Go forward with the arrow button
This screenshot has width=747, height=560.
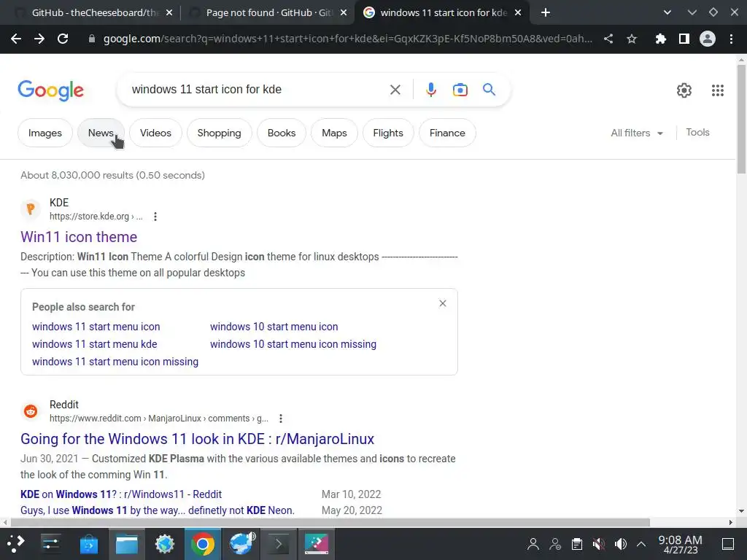39,39
